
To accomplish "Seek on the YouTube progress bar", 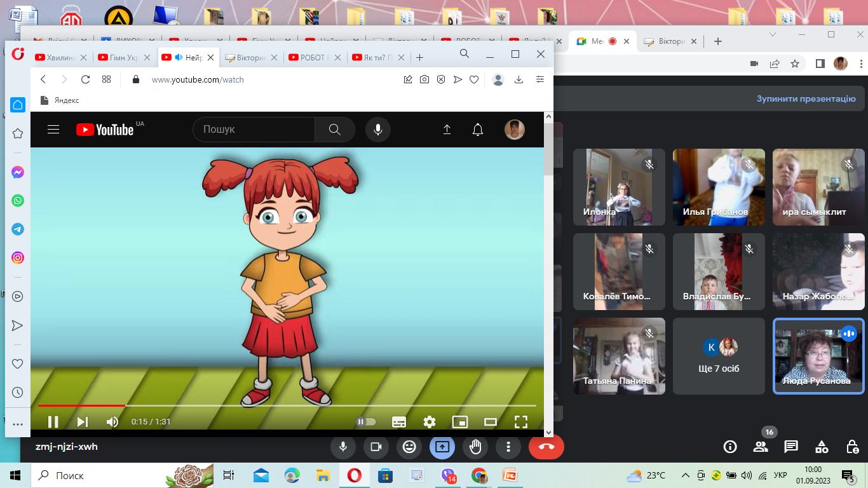I will [287, 405].
